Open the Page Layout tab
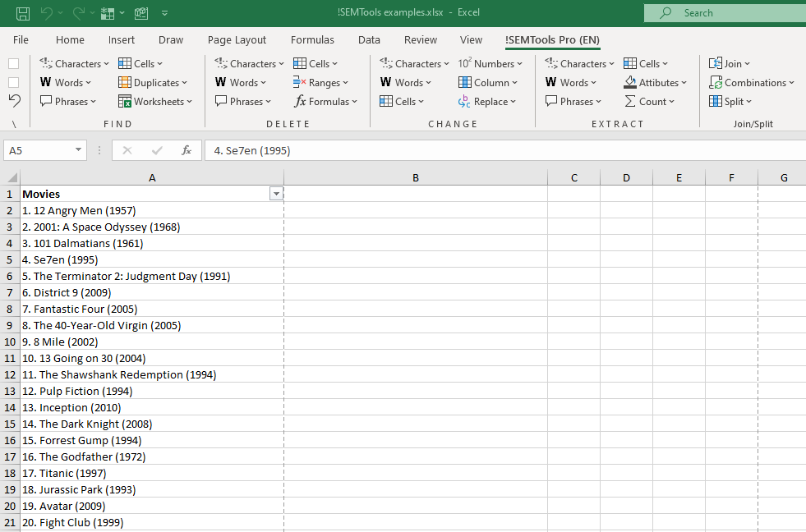 pos(237,40)
